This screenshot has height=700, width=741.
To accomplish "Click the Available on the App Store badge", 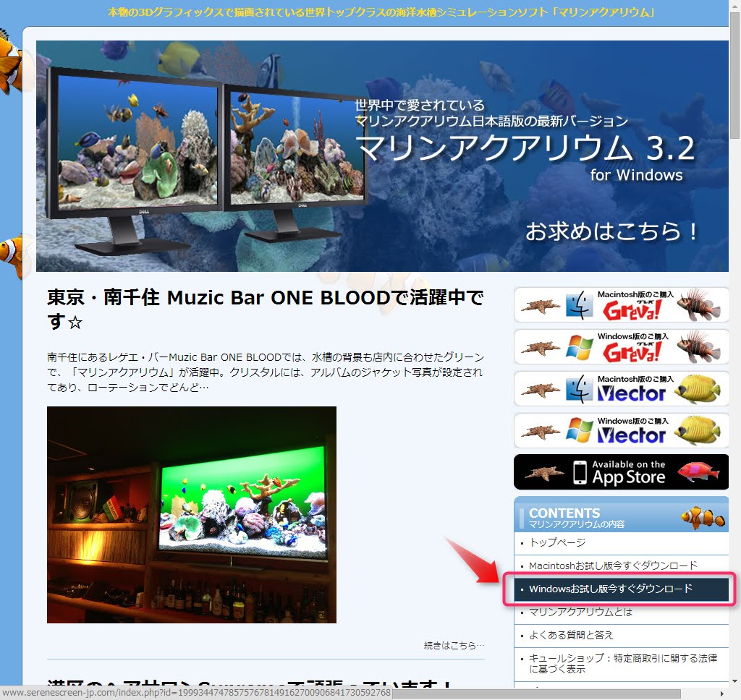I will pyautogui.click(x=621, y=472).
